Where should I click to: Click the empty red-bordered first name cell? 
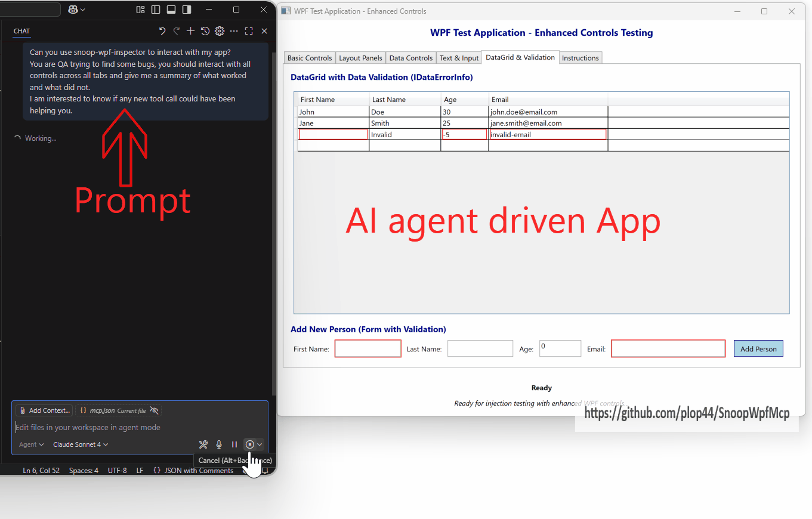coord(333,134)
